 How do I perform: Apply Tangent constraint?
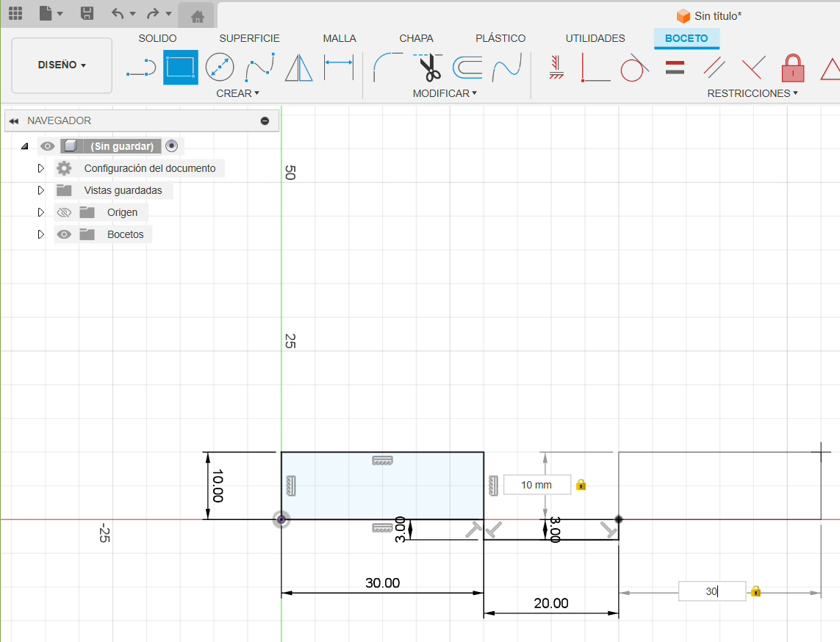(x=634, y=68)
